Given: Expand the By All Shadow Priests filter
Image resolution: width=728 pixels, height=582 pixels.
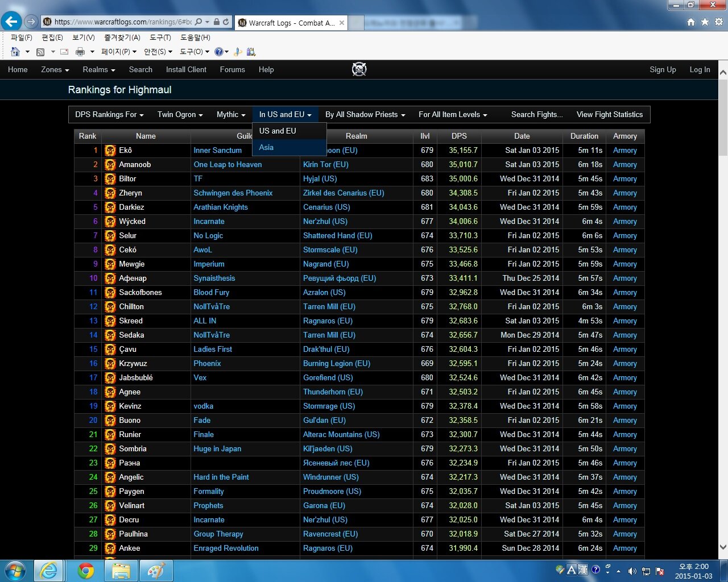Looking at the screenshot, I should click(x=365, y=114).
